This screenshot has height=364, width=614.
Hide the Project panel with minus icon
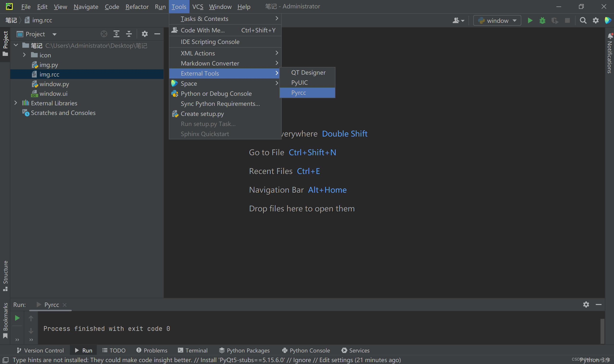point(157,34)
